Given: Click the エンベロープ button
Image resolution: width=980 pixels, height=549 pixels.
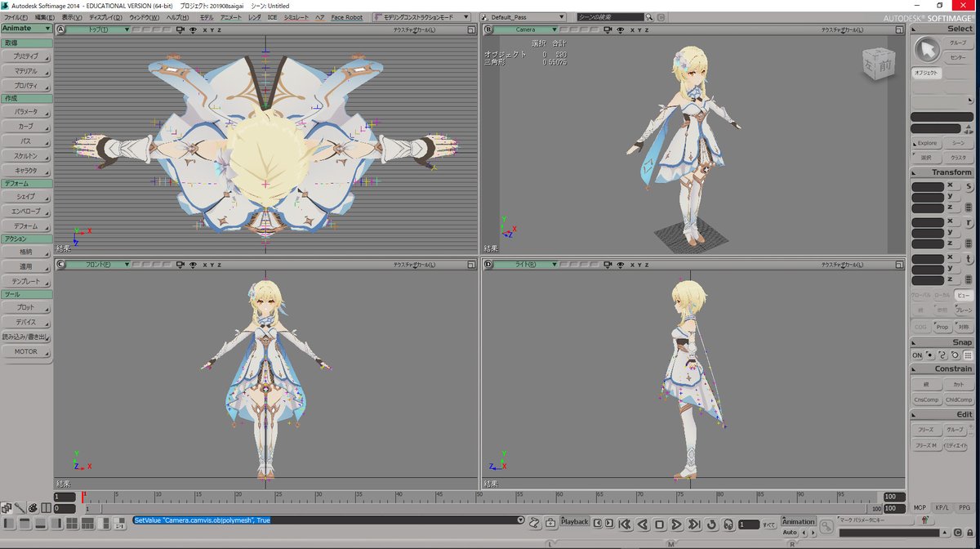Looking at the screenshot, I should click(26, 212).
